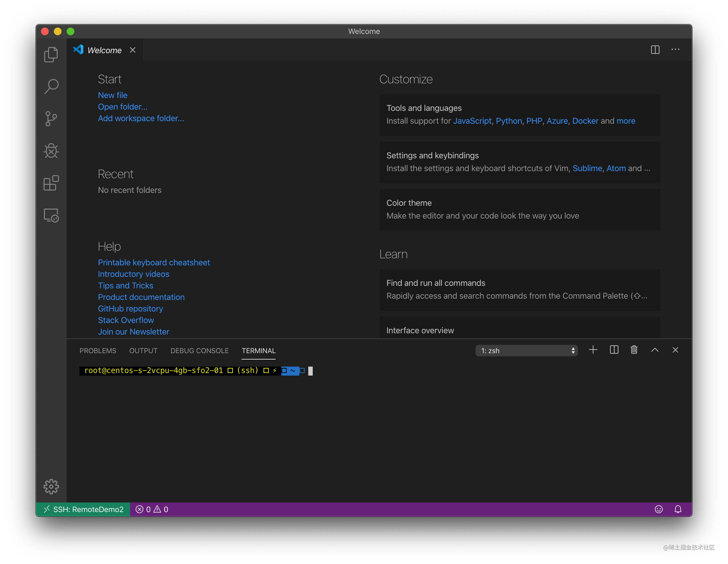Viewport: 728px width, 564px height.
Task: Open the Search view icon
Action: (51, 86)
